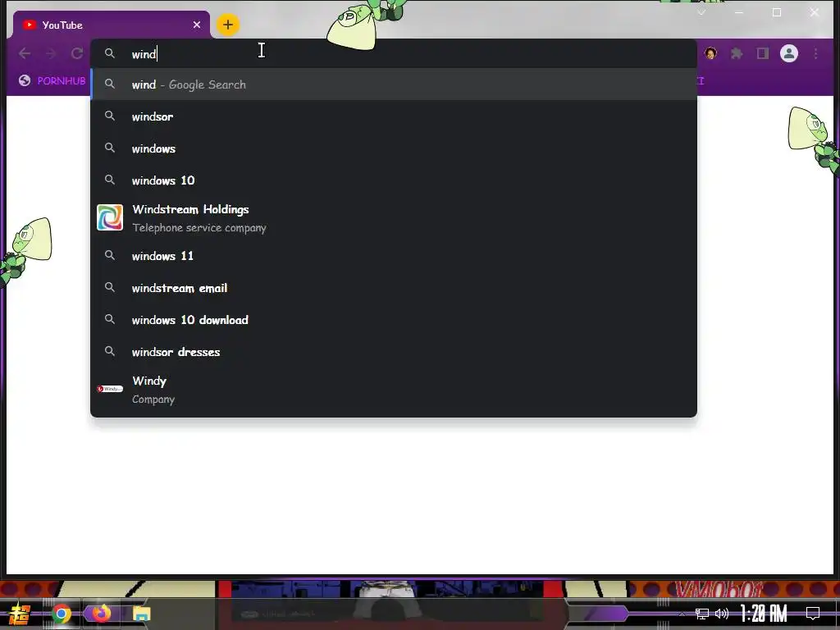The width and height of the screenshot is (840, 630).
Task: Select 'windstream email' suggestion
Action: coord(394,288)
